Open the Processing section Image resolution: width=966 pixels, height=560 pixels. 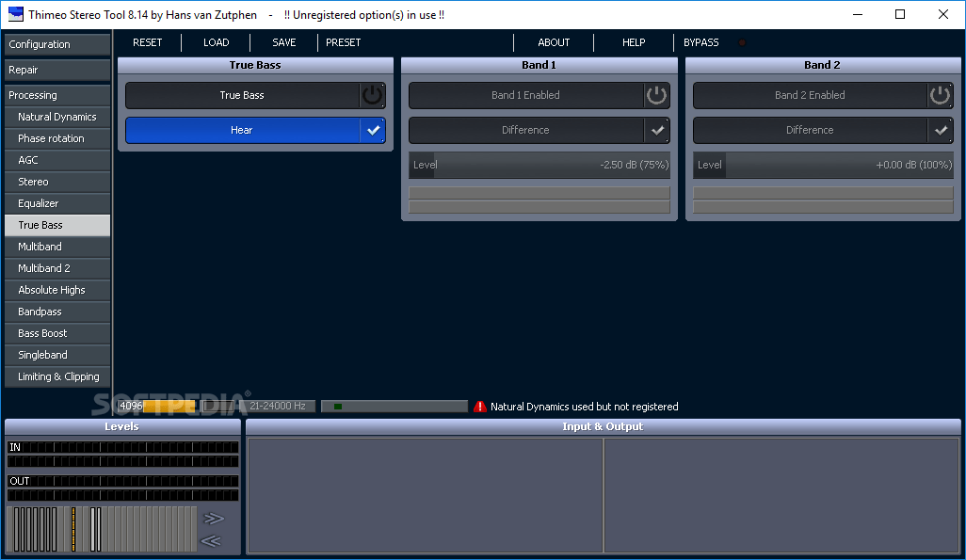(57, 95)
